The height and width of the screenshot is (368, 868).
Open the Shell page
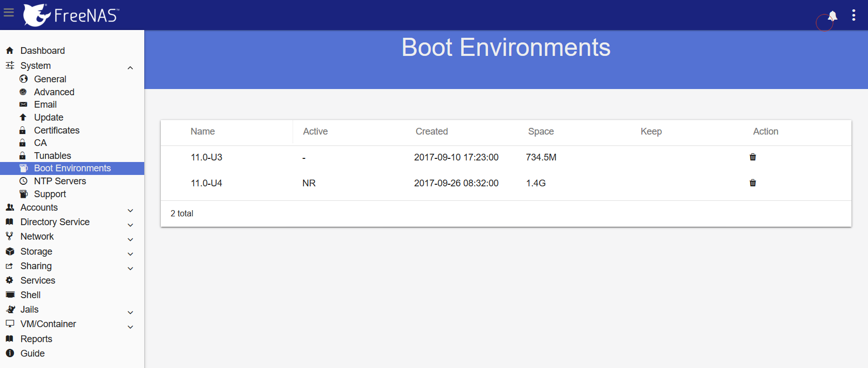pyautogui.click(x=31, y=295)
